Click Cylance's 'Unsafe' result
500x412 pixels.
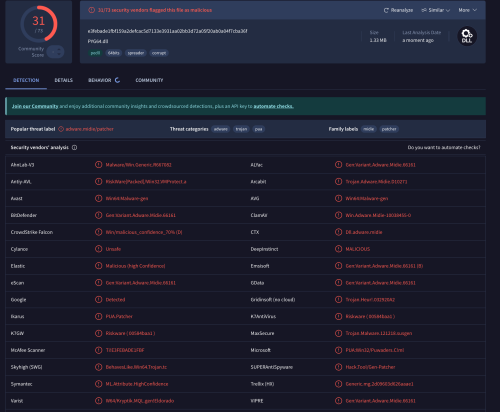click(x=113, y=249)
